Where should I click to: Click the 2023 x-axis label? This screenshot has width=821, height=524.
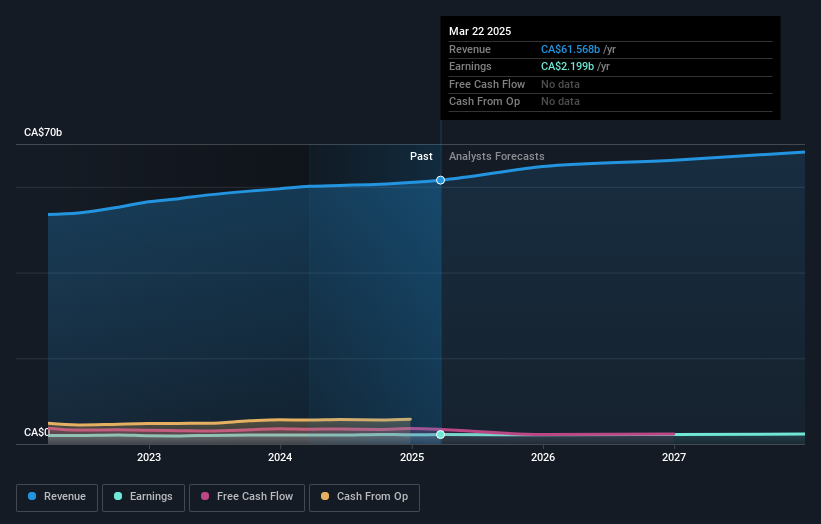pos(149,457)
